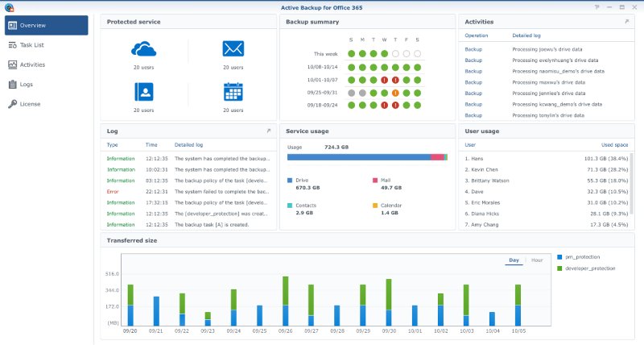
Task: Select Day view in transferred size chart
Action: click(514, 260)
